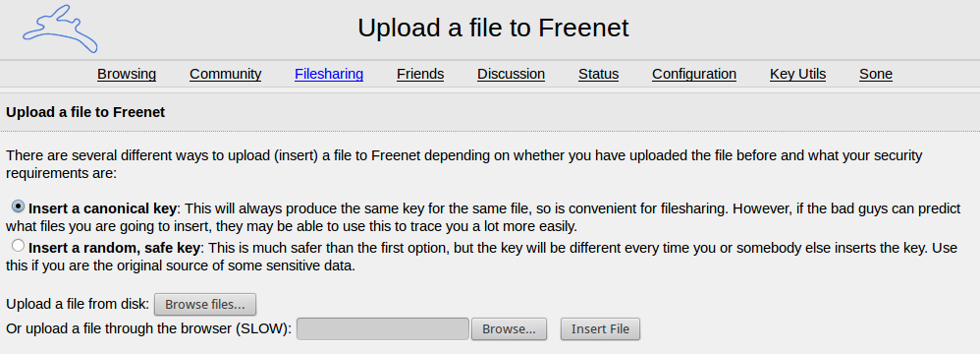Image resolution: width=980 pixels, height=354 pixels.
Task: Click the bold section heading below navigation
Action: (x=85, y=112)
